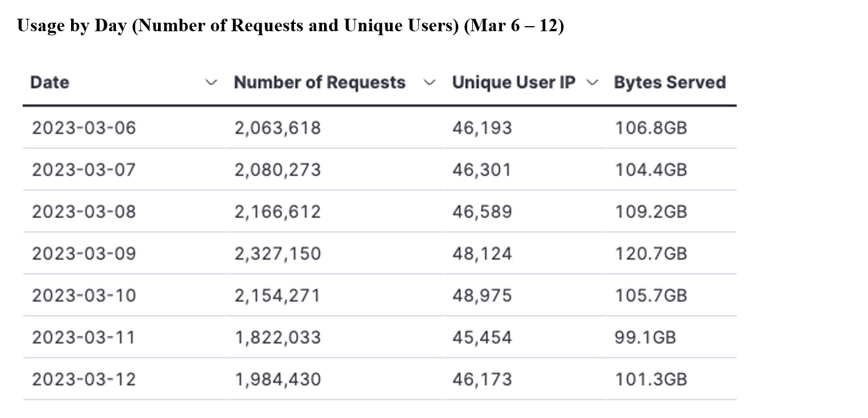
Task: Click the Number of Requests column header
Action: pyautogui.click(x=319, y=82)
